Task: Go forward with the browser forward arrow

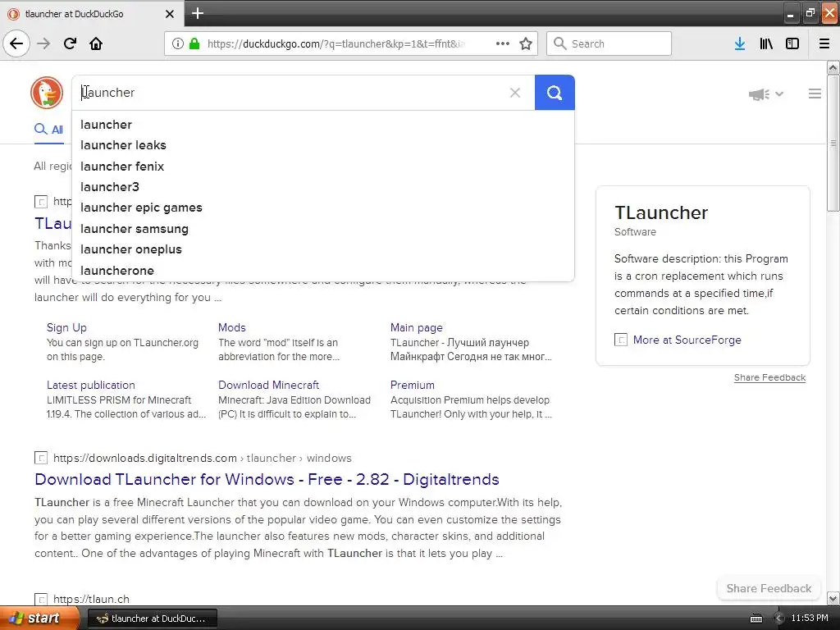Action: [43, 43]
